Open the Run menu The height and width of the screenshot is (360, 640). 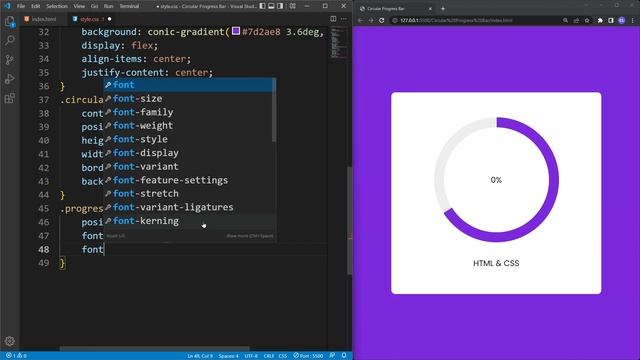pos(108,6)
